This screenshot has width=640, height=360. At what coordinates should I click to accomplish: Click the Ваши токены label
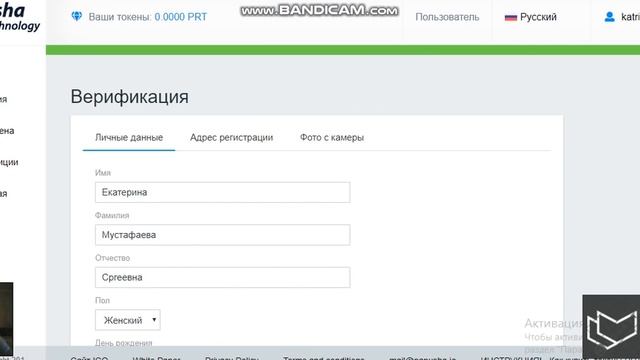click(120, 17)
